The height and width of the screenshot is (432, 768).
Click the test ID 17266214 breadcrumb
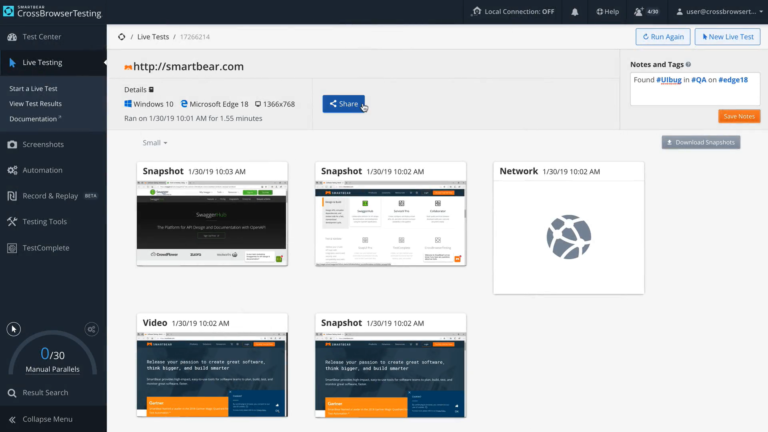click(x=195, y=37)
